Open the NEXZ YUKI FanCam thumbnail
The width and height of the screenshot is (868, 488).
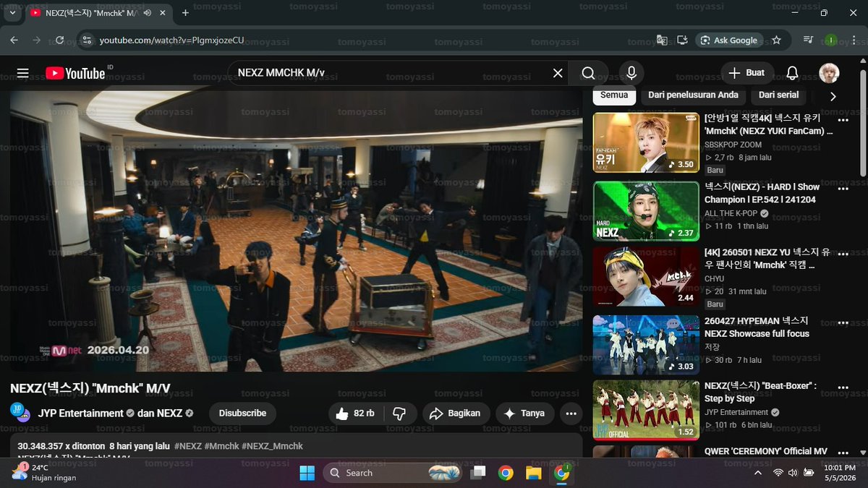click(x=646, y=142)
